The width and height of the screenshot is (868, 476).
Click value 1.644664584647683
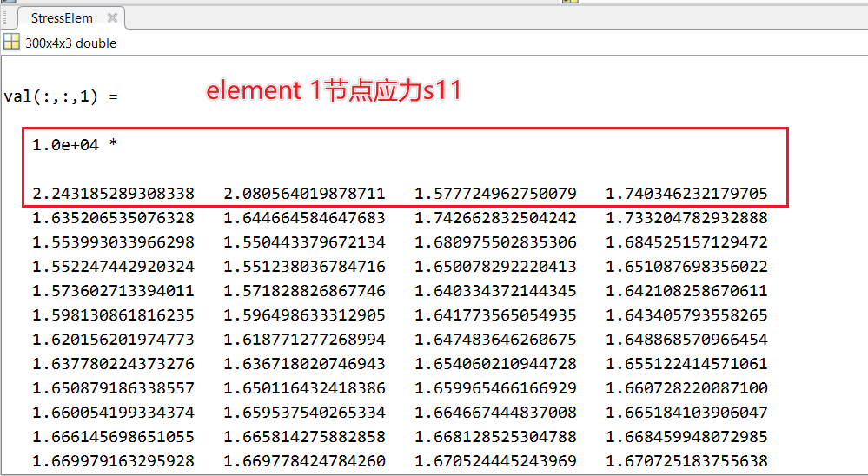click(304, 217)
